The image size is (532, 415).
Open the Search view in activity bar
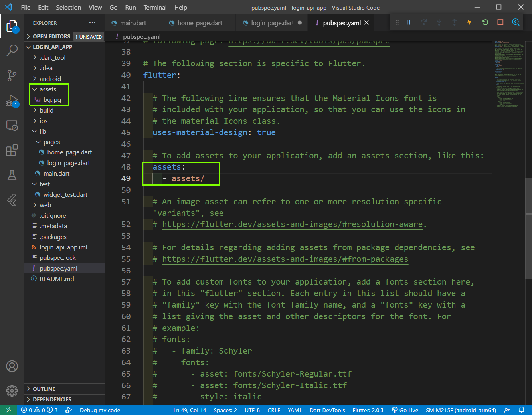pyautogui.click(x=12, y=50)
